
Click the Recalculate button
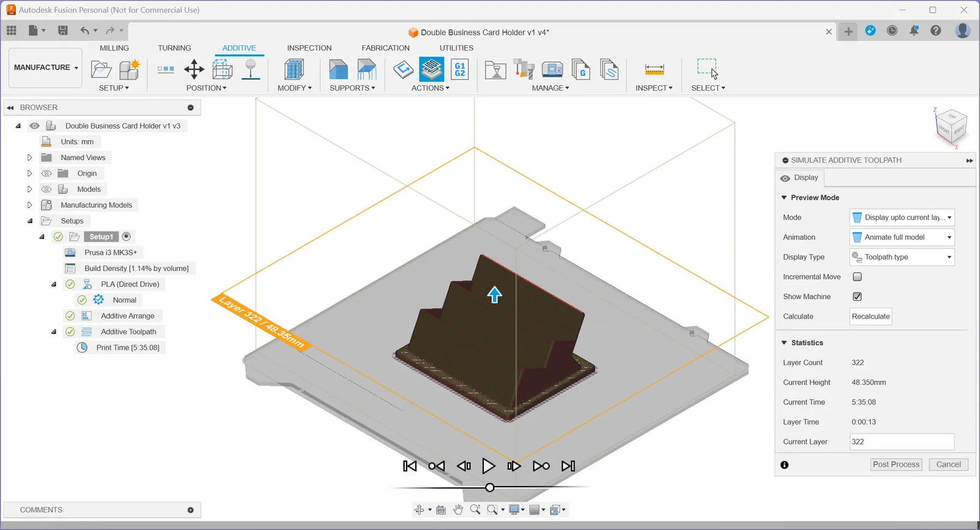coord(870,316)
